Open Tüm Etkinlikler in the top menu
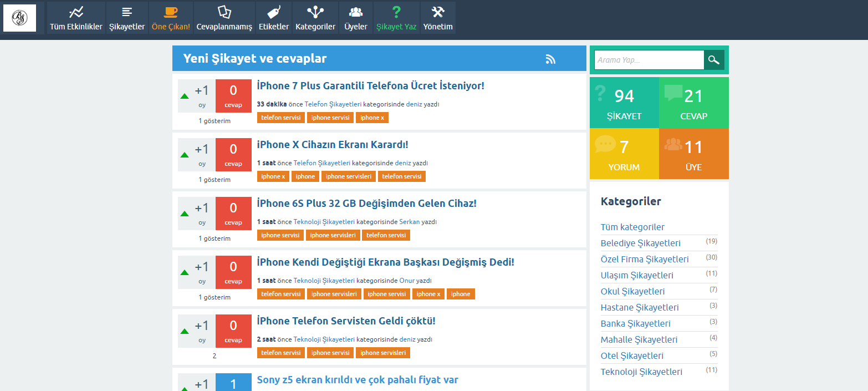 [x=76, y=18]
